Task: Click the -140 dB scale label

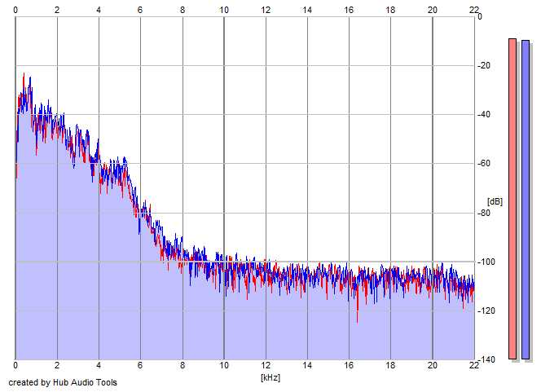Action: pos(486,360)
